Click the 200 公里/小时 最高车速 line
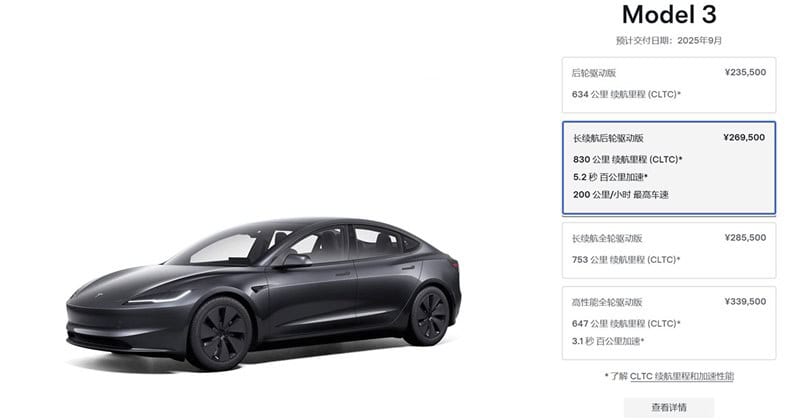This screenshot has width=800, height=420. click(x=620, y=194)
